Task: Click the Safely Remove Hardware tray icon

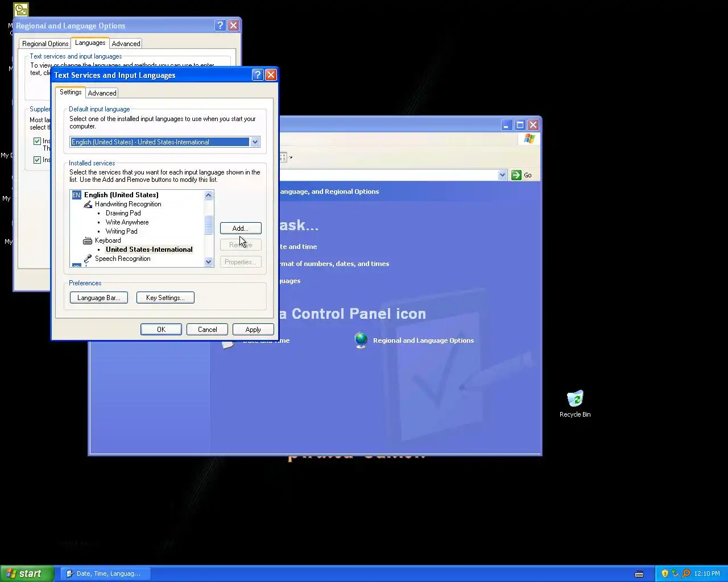Action: tap(675, 573)
